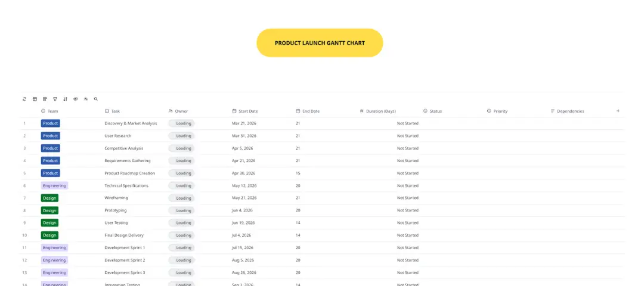
Task: Add a new column with plus icon
Action: pyautogui.click(x=618, y=111)
